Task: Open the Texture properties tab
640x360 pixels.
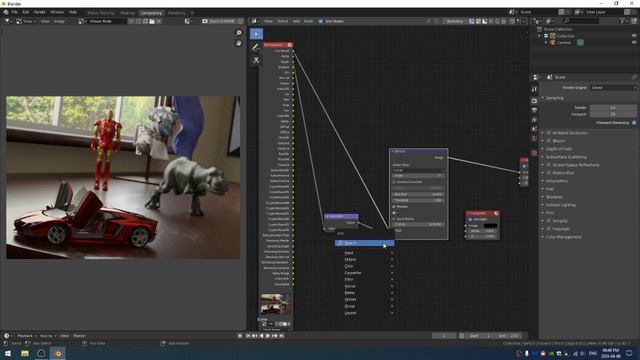Action: tap(534, 153)
